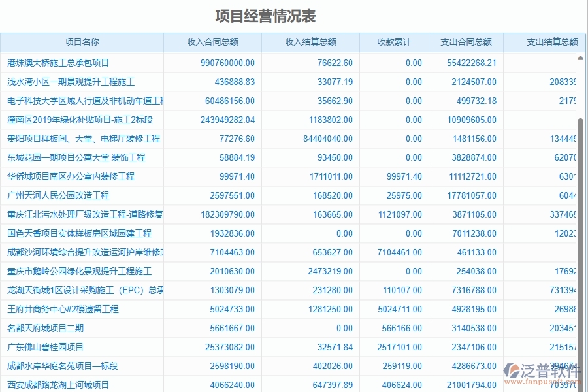
Task: Sort by the 收入结算总额 column header
Action: 310,42
